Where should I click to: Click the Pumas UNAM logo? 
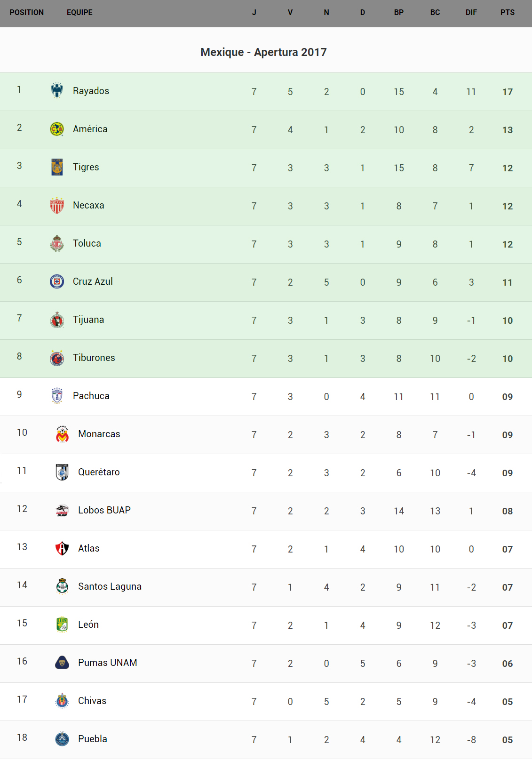(62, 663)
